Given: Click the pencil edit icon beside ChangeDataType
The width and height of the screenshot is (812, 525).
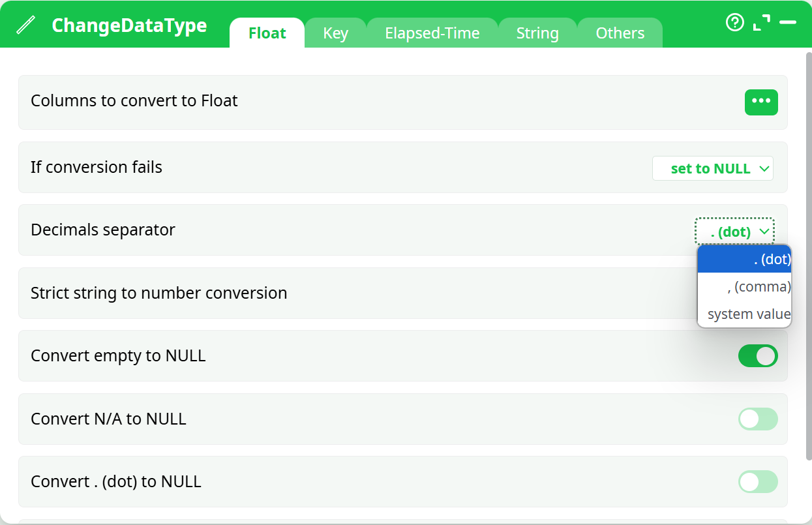Looking at the screenshot, I should [x=25, y=25].
